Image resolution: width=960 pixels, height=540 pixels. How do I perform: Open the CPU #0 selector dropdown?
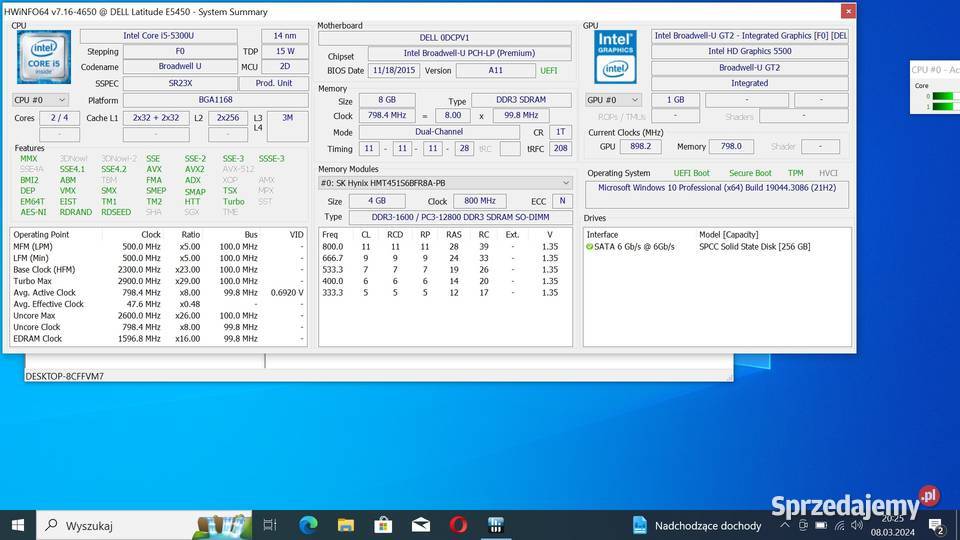(x=40, y=100)
